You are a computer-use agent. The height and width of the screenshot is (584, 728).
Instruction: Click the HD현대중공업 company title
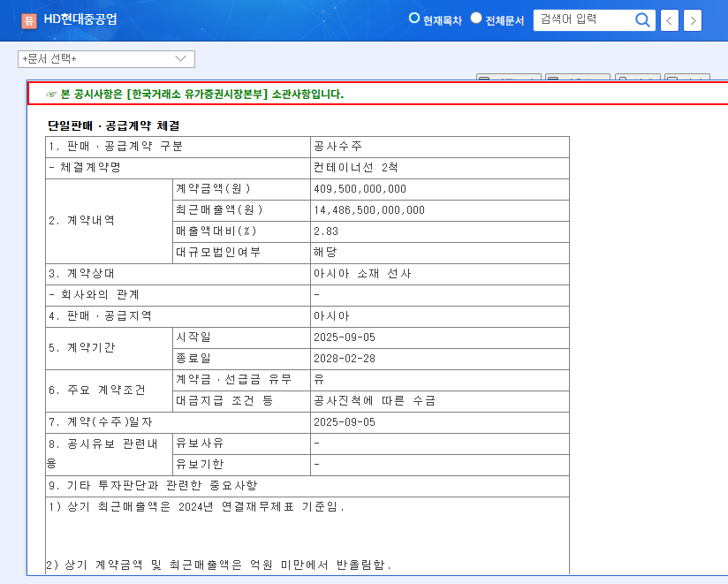[x=80, y=19]
